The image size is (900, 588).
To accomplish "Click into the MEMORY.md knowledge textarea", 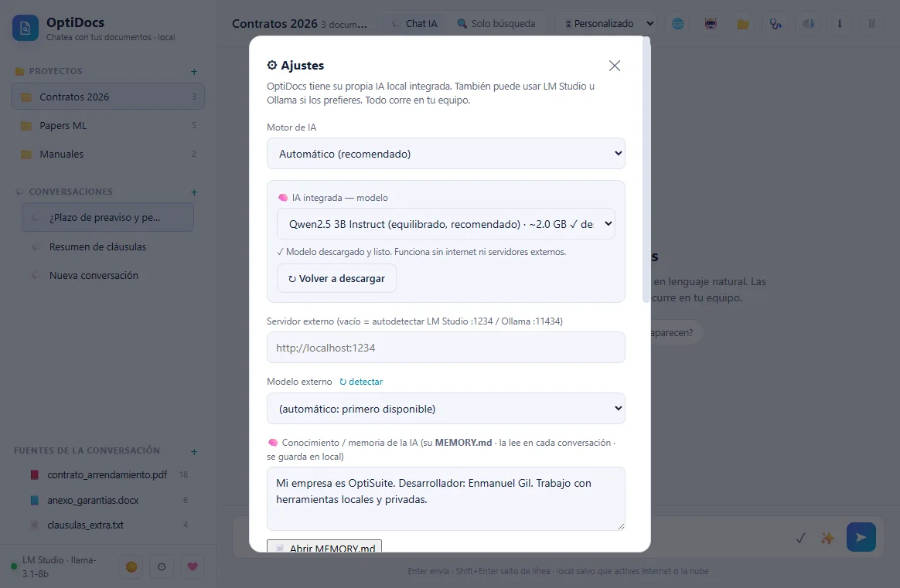I will click(446, 498).
